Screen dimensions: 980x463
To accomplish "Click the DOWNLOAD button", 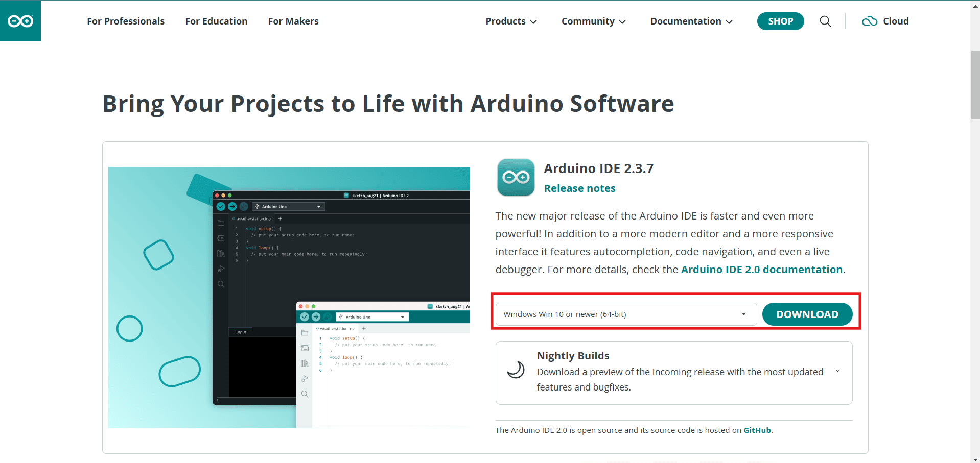I will click(807, 314).
